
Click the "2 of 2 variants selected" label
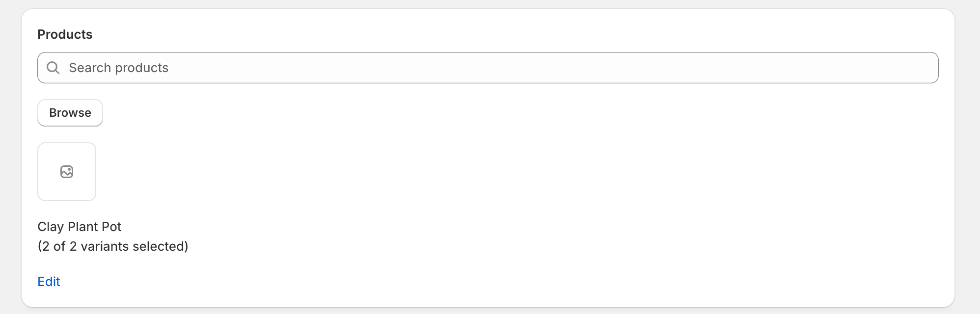pos(113,246)
